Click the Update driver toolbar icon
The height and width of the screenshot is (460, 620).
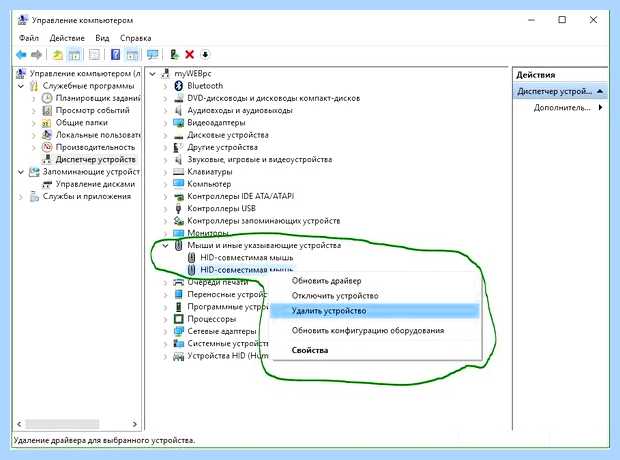click(174, 55)
